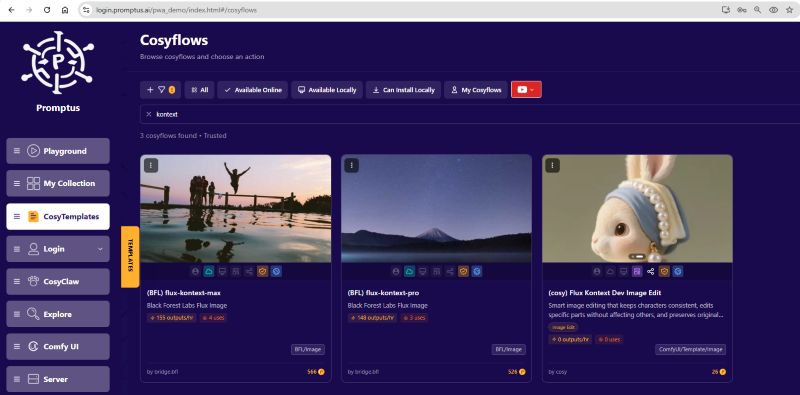Click the 566 coin cost on flux-kontext-max
Viewport: 800px width, 395px height.
316,372
